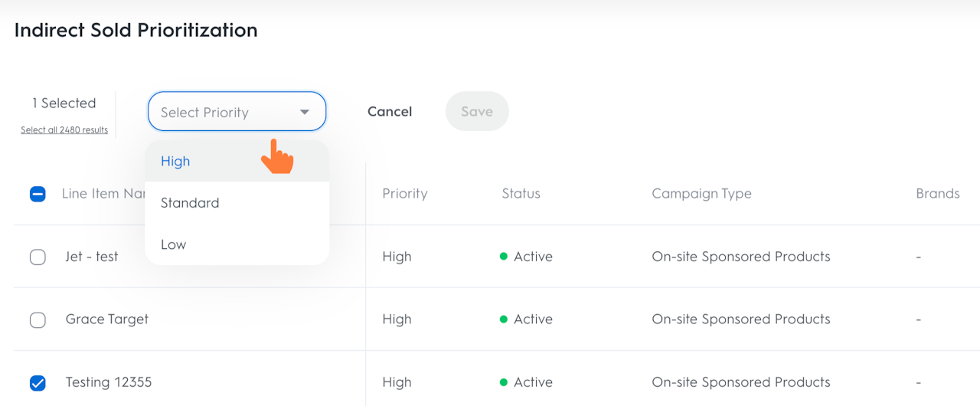980x406 pixels.
Task: Open the Select Priority dropdown
Action: tap(237, 113)
